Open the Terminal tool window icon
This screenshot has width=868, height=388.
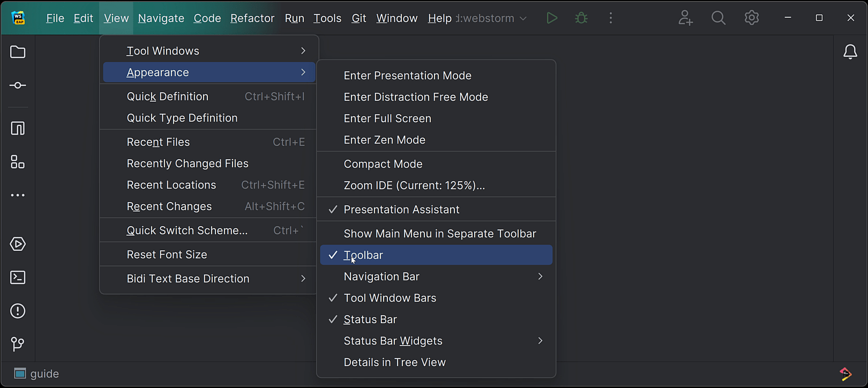click(18, 278)
